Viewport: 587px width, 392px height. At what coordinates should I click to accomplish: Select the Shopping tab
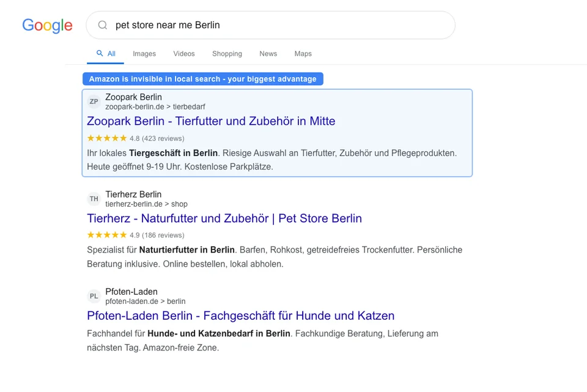click(227, 54)
